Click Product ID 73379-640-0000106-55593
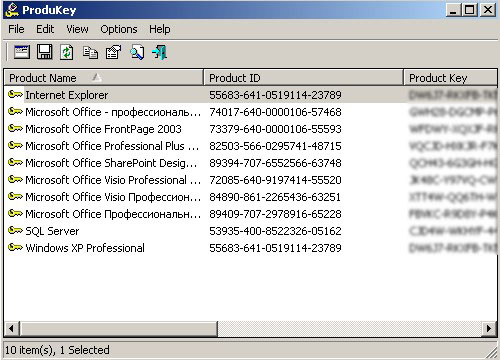Viewport: 500px width, 360px height. coord(275,129)
